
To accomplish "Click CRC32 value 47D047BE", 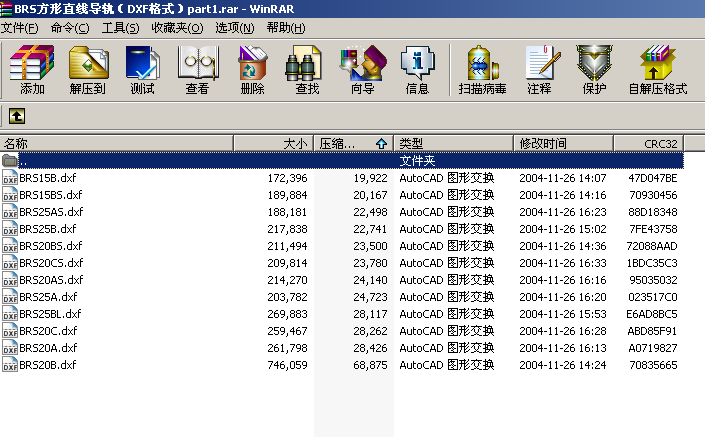I will [653, 178].
